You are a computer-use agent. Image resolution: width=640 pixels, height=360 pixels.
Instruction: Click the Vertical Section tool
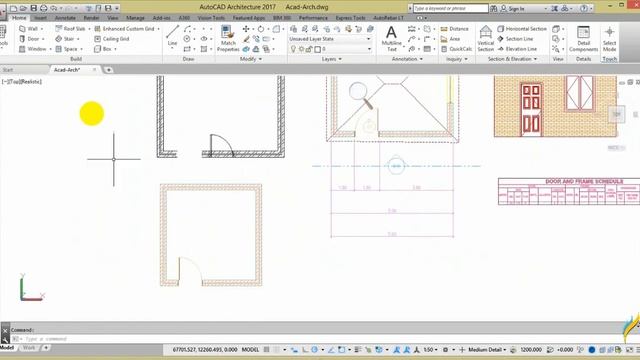click(485, 38)
